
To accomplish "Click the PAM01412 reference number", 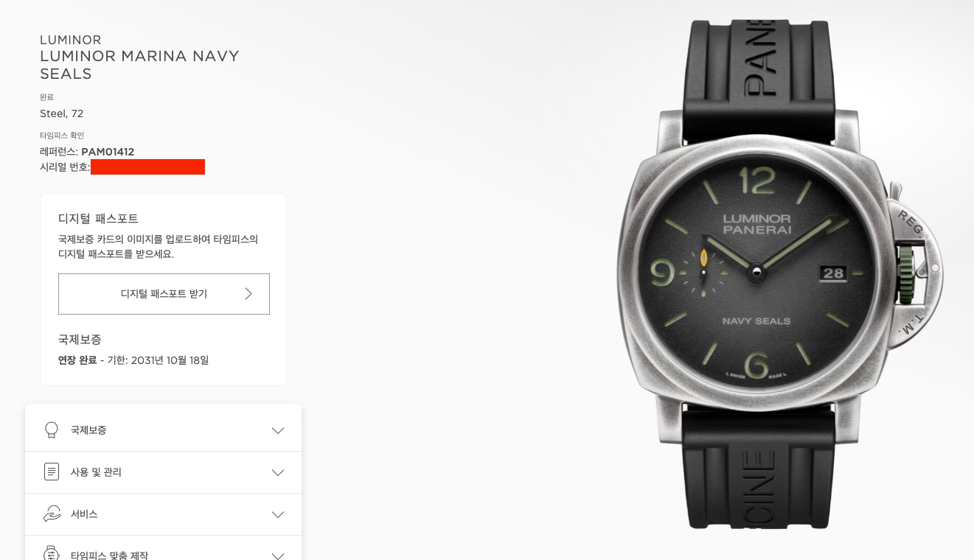I will 108,152.
